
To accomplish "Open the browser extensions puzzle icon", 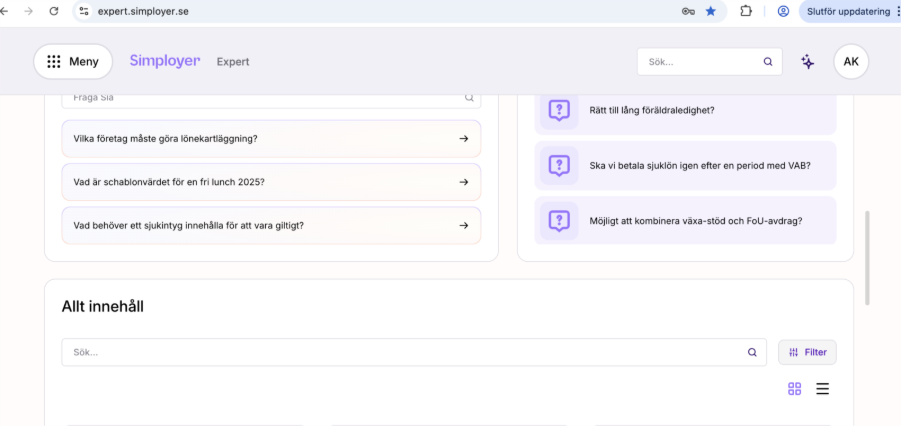I will 746,11.
